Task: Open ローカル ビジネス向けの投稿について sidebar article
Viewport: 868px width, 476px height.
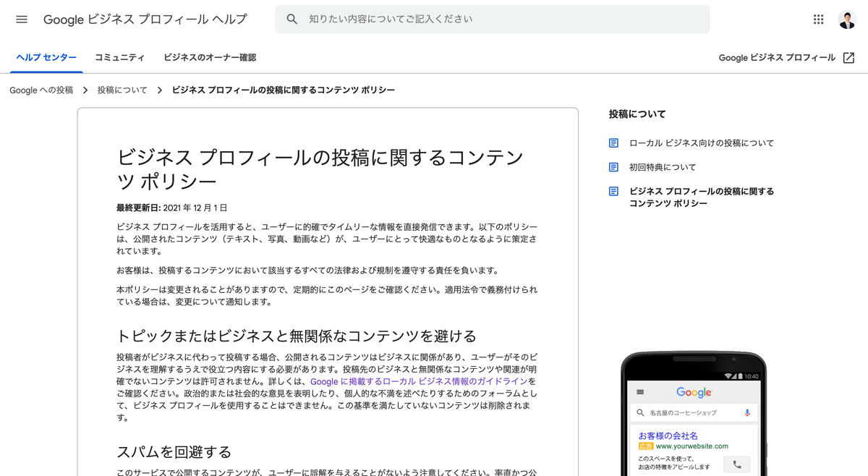Action: (701, 143)
